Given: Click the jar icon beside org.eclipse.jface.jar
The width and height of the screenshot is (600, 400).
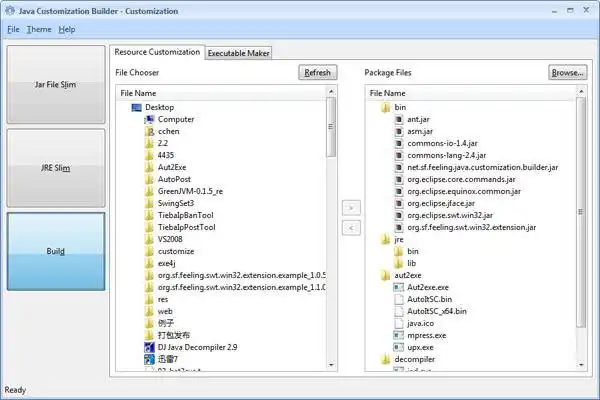Looking at the screenshot, I should pyautogui.click(x=399, y=203).
